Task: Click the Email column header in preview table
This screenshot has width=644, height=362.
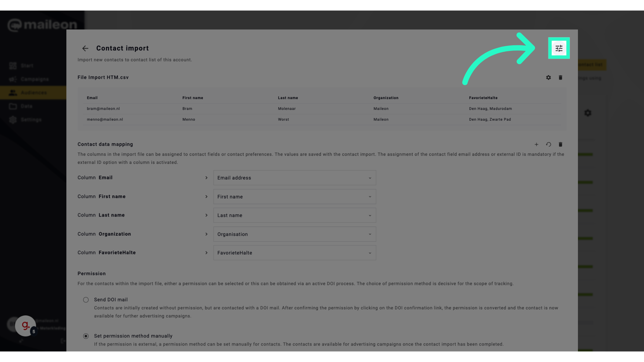Action: point(92,98)
